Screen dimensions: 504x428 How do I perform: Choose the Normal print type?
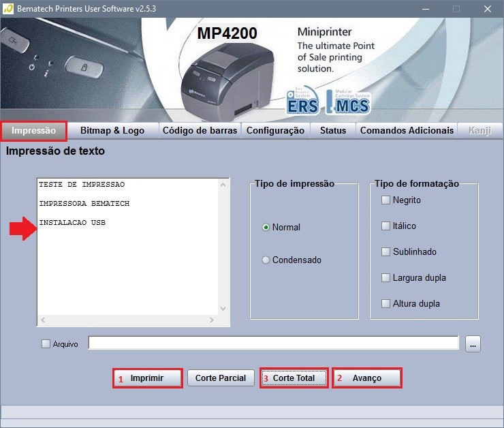(x=266, y=227)
